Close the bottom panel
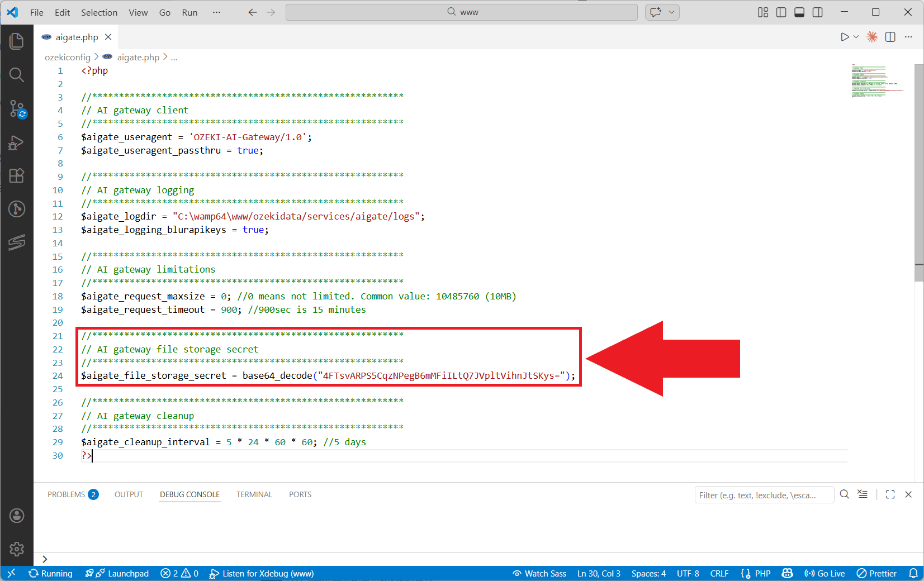Screen dimensions: 924x581 (x=909, y=494)
